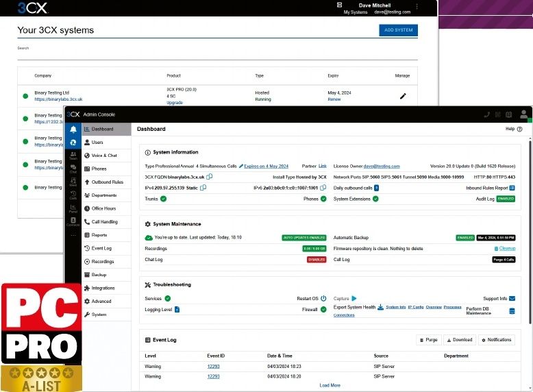Toggle the Auto Updates Enabled badge
533x392 pixels.
point(304,238)
